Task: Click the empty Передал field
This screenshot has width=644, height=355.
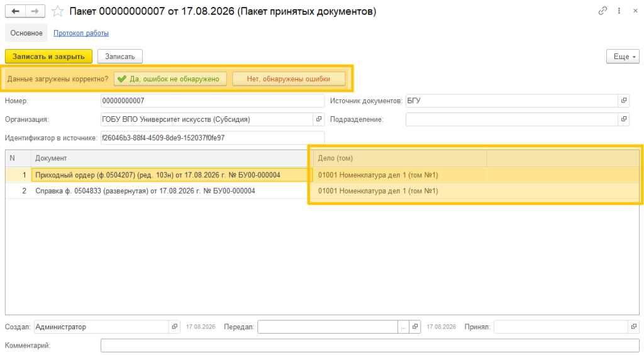Action: coord(328,327)
